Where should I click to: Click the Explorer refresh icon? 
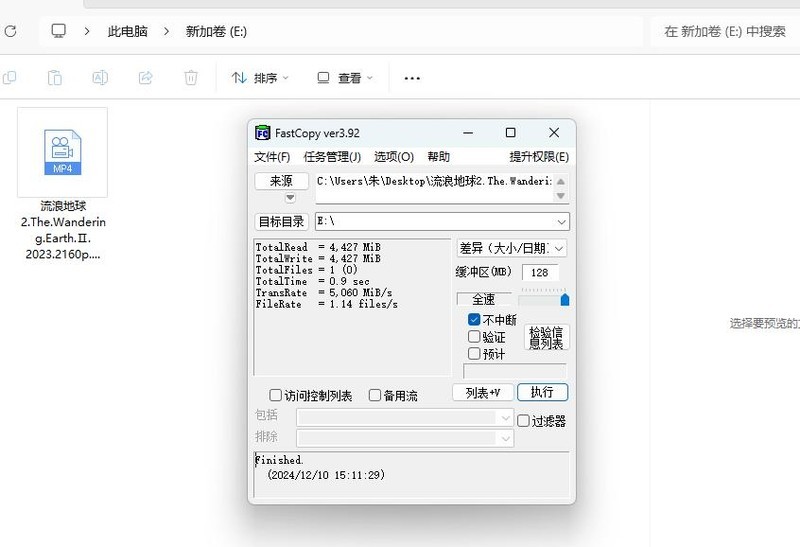coord(10,31)
